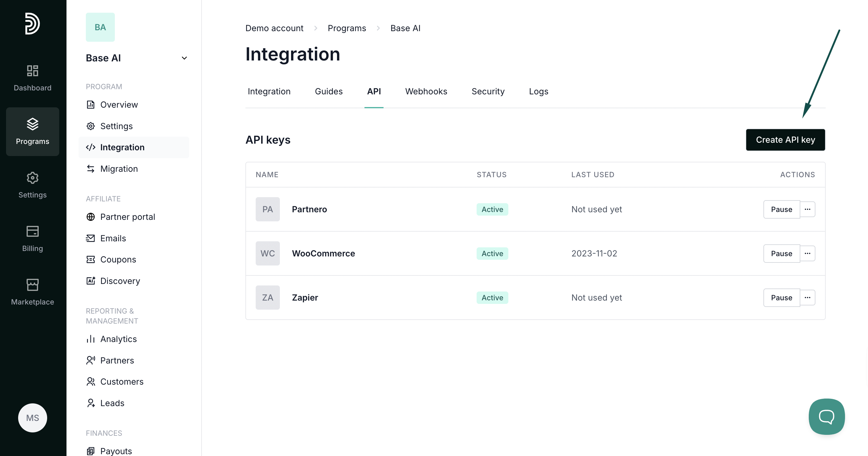
Task: Click the MS user avatar
Action: 32,418
